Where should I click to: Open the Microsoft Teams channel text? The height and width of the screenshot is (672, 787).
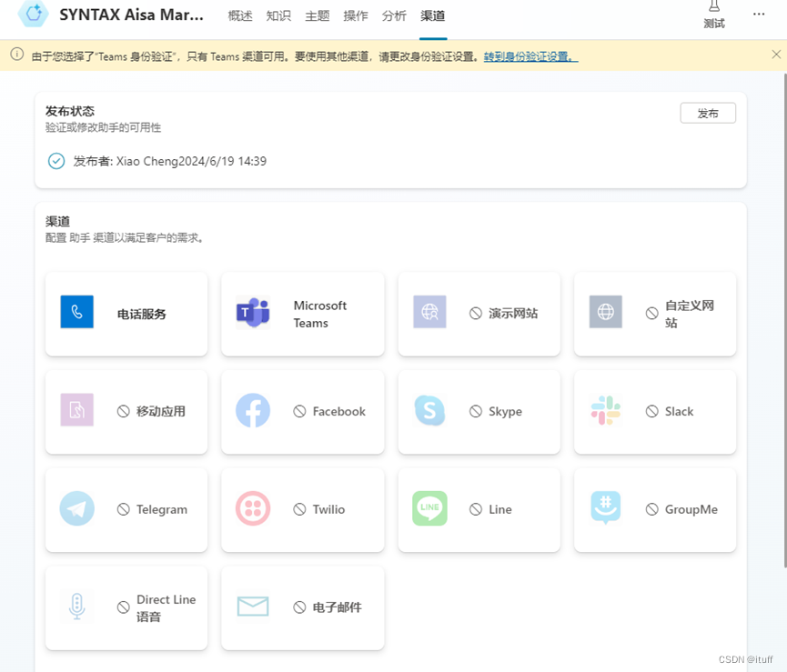tap(320, 314)
